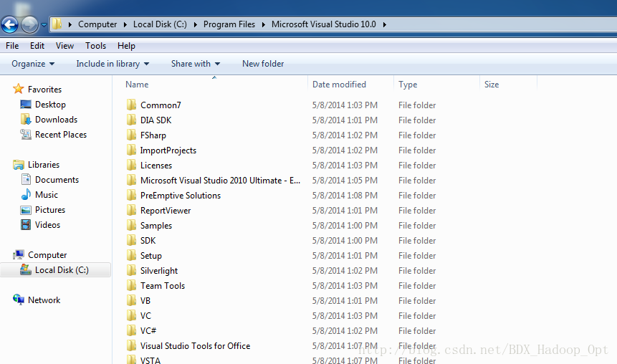
Task: Open recent locations dropdown beside Forward button
Action: [44, 25]
